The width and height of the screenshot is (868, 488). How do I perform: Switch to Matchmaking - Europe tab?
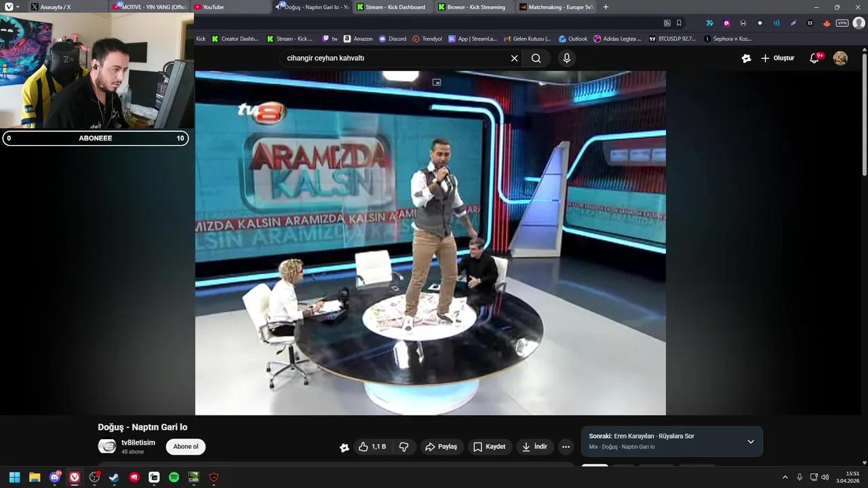click(x=557, y=7)
